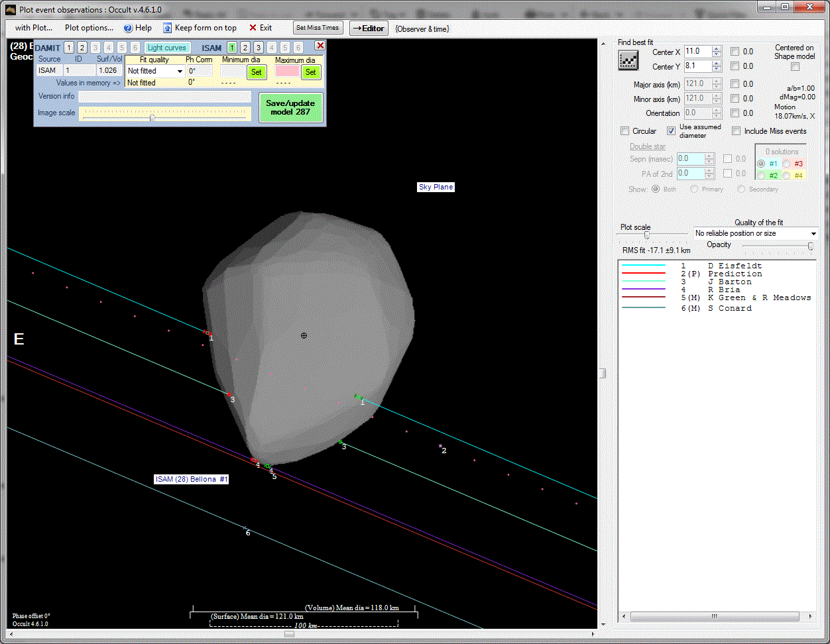The height and width of the screenshot is (644, 830).
Task: Toggle Centered on Shape model checkbox
Action: 795,66
